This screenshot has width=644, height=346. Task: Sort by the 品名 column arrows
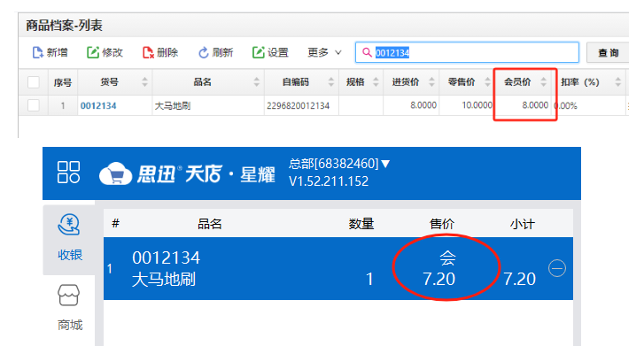(x=257, y=82)
